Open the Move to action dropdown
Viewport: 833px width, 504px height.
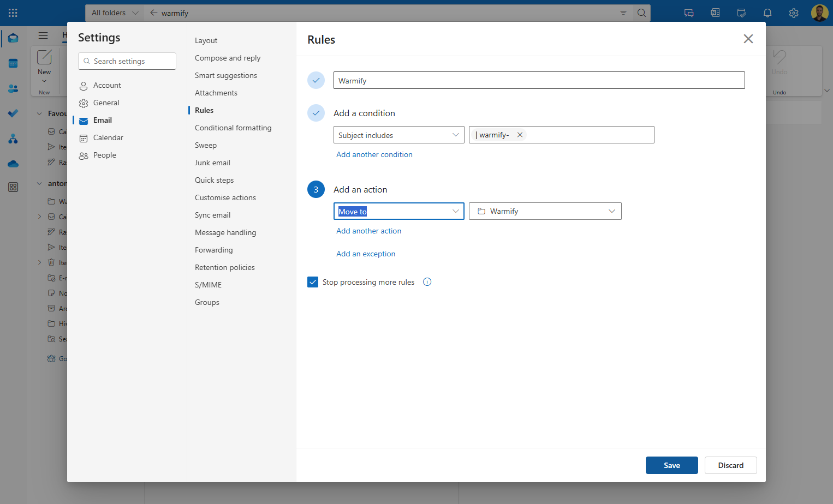[x=399, y=211]
